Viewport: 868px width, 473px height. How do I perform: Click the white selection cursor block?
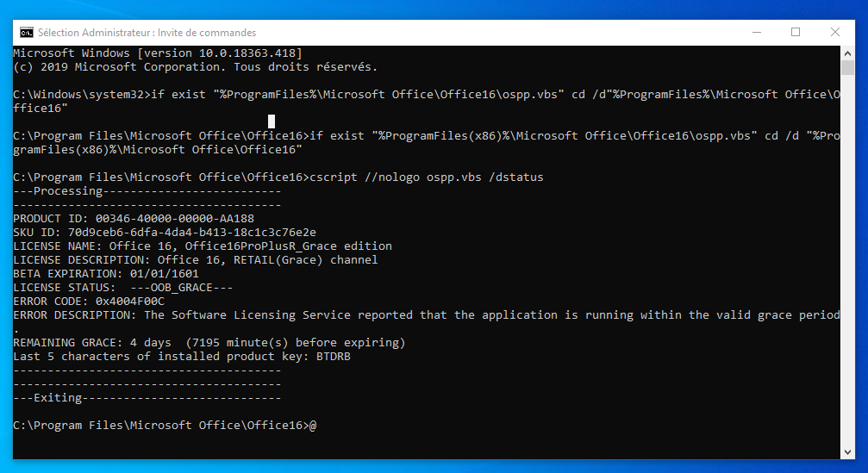(x=272, y=121)
